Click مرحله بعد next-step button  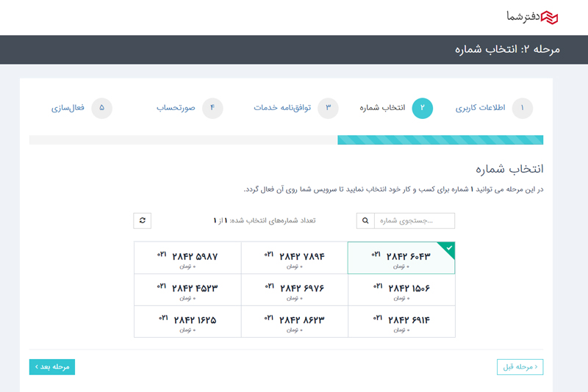pyautogui.click(x=52, y=367)
